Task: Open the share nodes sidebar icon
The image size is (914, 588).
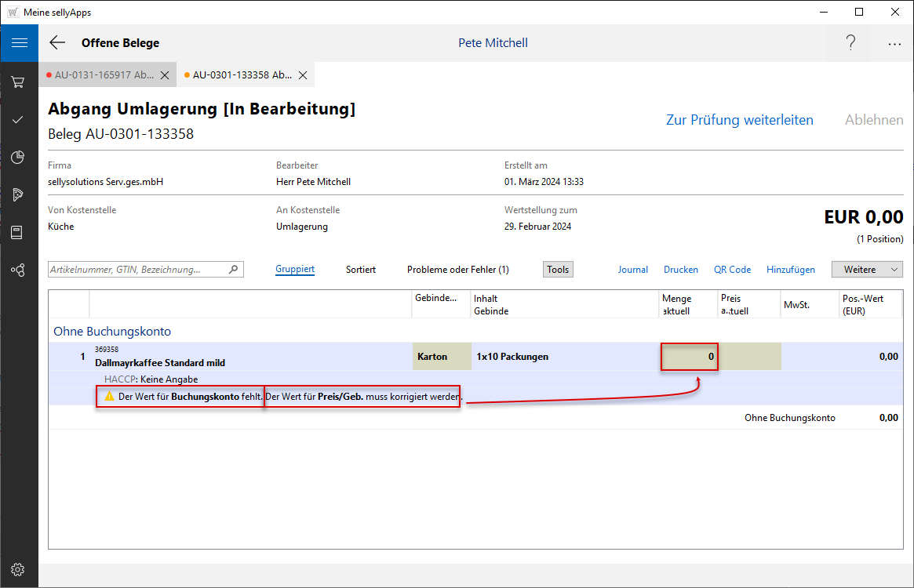Action: click(18, 270)
